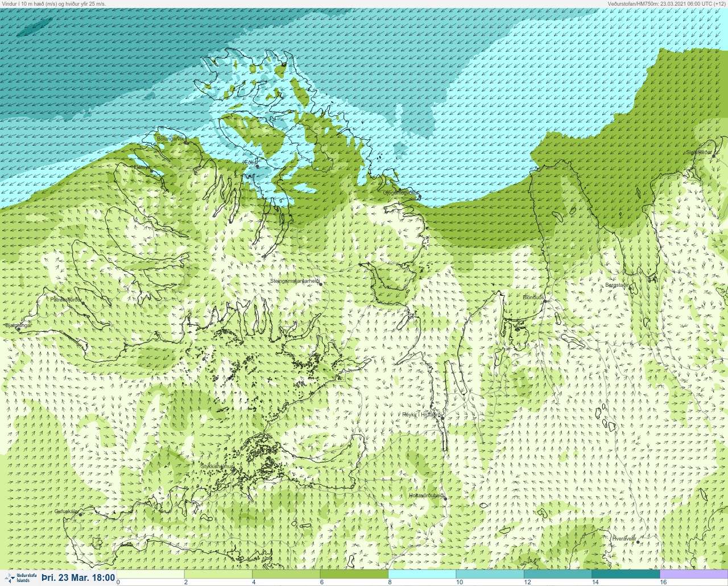Click the Veðurstofa Íslands logo

pyautogui.click(x=19, y=578)
